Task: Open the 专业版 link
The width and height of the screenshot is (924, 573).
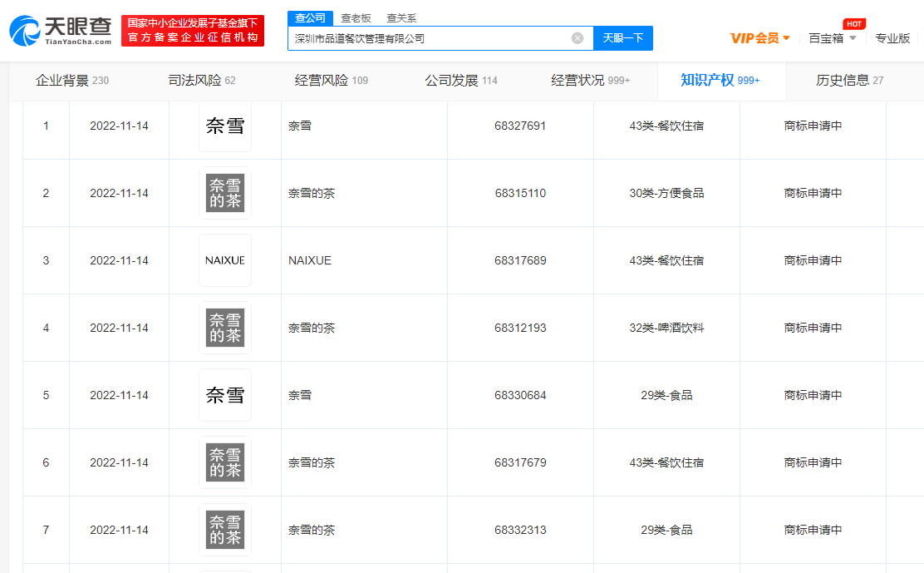Action: (x=892, y=38)
